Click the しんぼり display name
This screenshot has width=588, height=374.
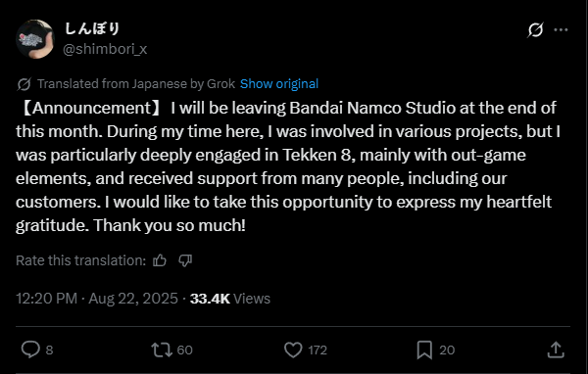pos(92,28)
